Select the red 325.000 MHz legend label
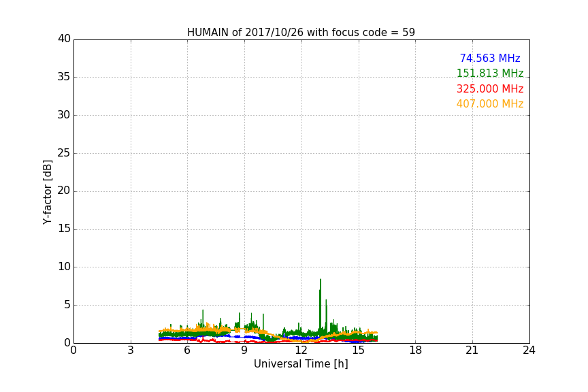Image resolution: width=588 pixels, height=392 pixels. (x=490, y=89)
